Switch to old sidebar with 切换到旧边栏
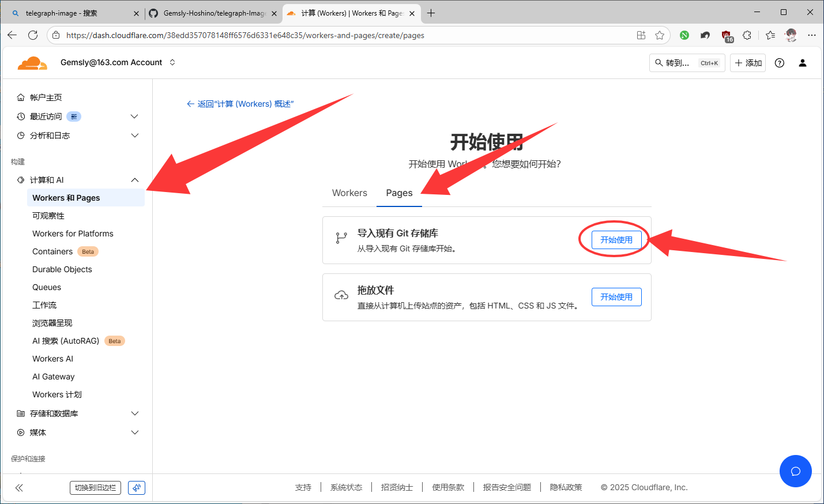The image size is (824, 504). point(95,488)
